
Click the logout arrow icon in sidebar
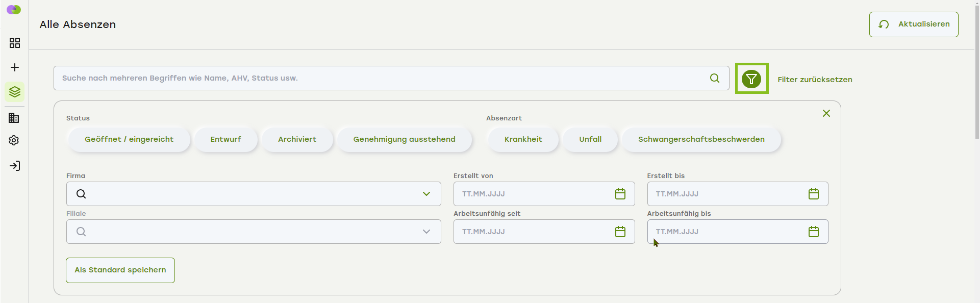pos(15,166)
